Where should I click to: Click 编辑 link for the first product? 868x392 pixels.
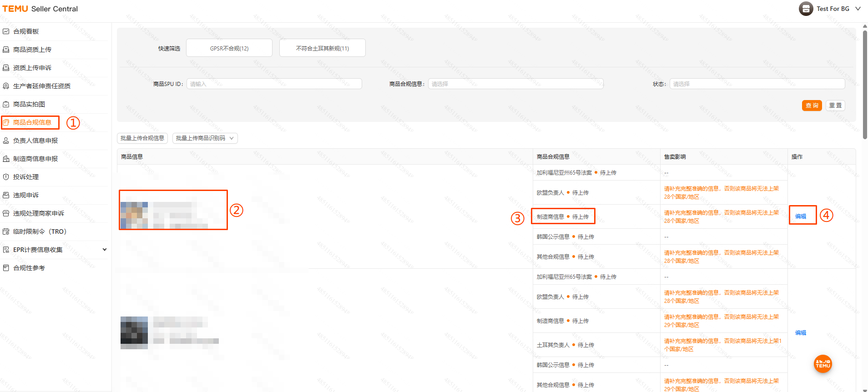(800, 216)
